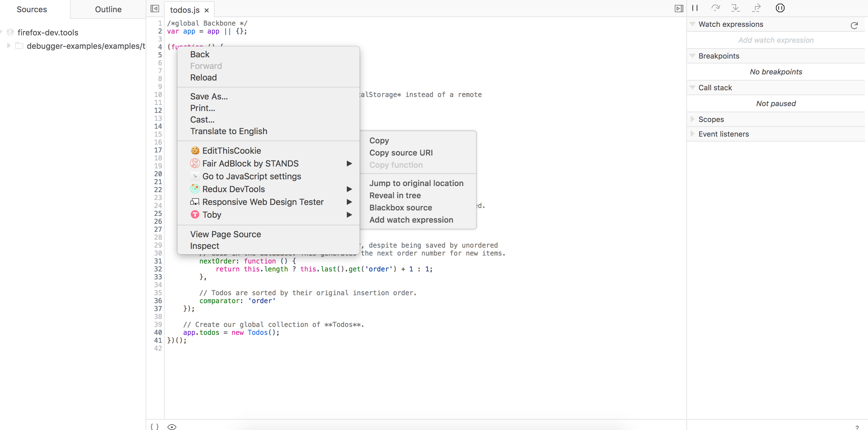Toggle pause on exceptions button
The height and width of the screenshot is (430, 868).
pos(780,8)
